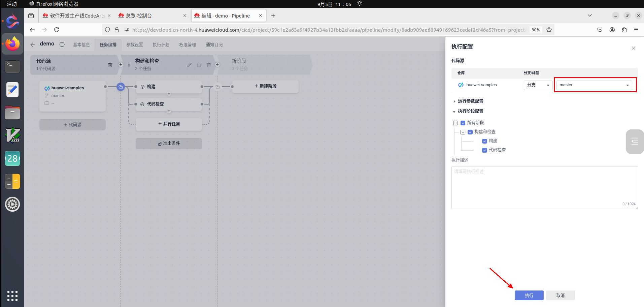Switch to the 参数设置 tab
This screenshot has width=644, height=307.
[x=135, y=45]
